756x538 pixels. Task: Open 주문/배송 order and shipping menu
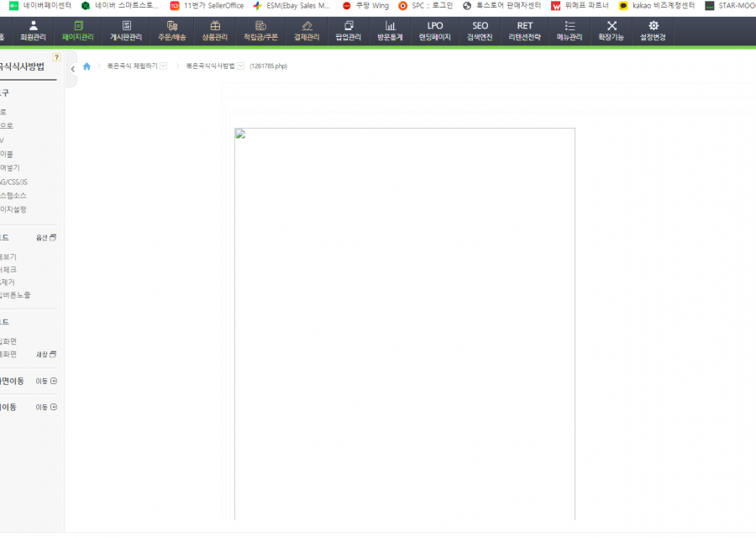tap(172, 31)
